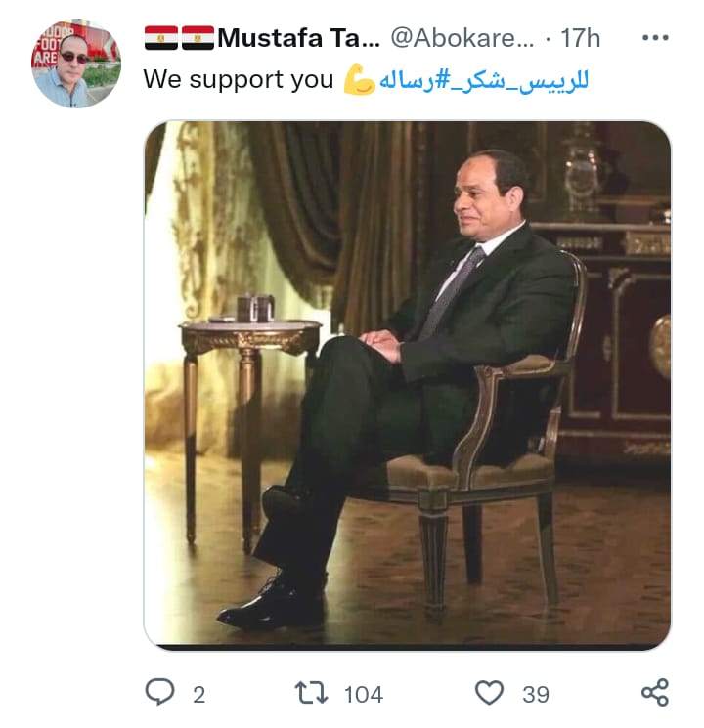Open the author's circular profile avatar
The image size is (704, 728).
coord(76,64)
